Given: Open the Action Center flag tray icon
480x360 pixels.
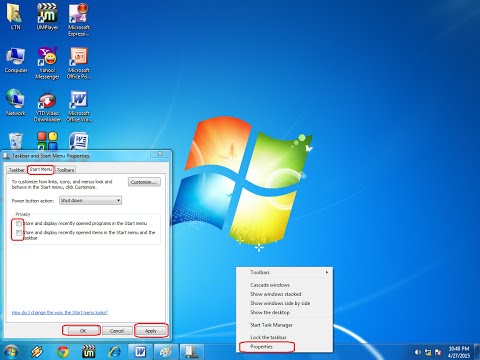Looking at the screenshot, I should [x=438, y=352].
